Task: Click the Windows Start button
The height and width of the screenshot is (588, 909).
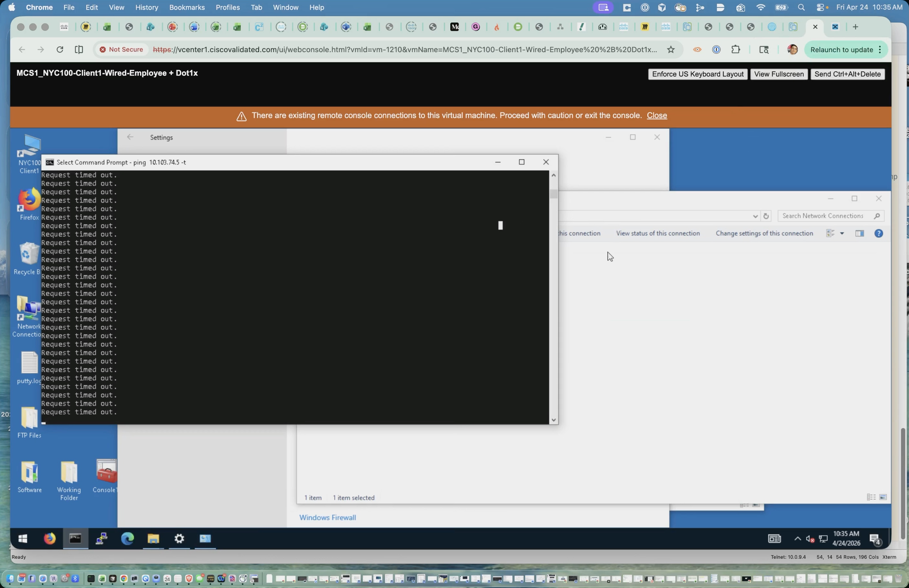Action: pyautogui.click(x=23, y=538)
